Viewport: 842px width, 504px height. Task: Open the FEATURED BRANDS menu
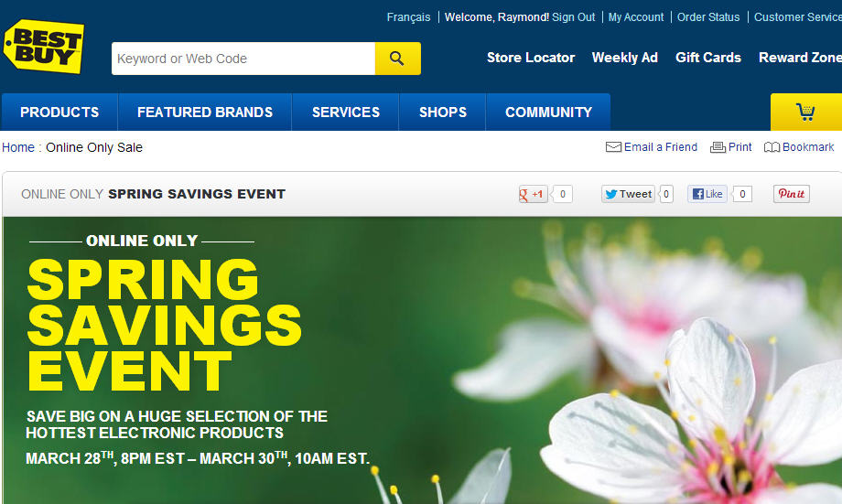(x=205, y=112)
